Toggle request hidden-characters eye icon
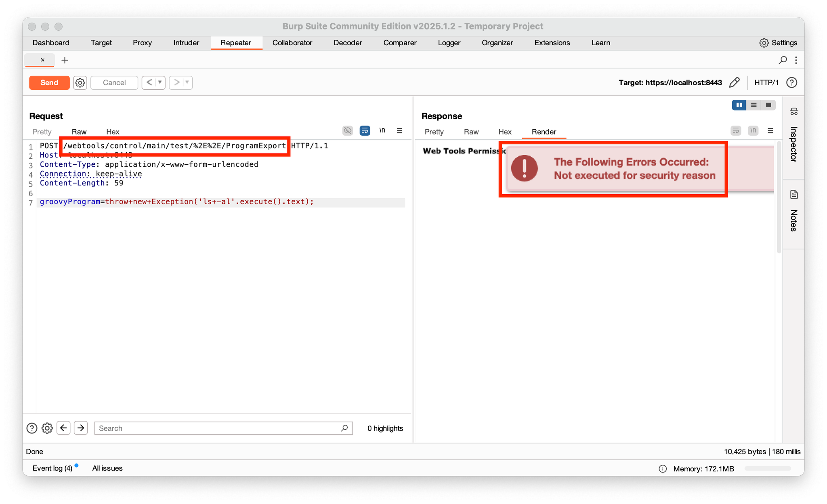The image size is (827, 504). point(347,130)
